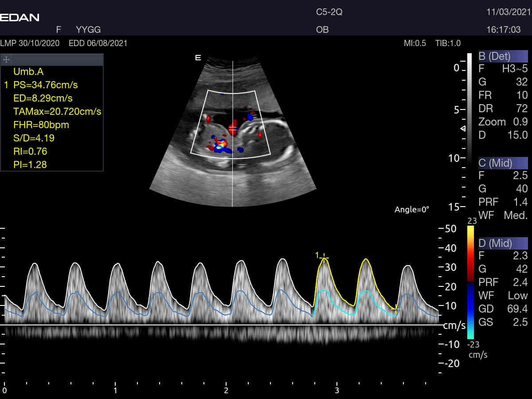Click the color velocity scale bar
The height and width of the screenshot is (399, 532).
(470, 283)
